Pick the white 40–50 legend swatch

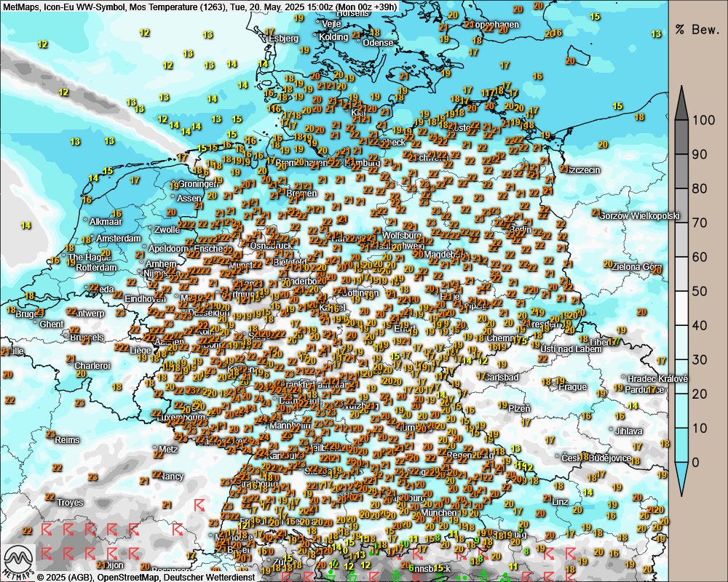[x=681, y=308]
